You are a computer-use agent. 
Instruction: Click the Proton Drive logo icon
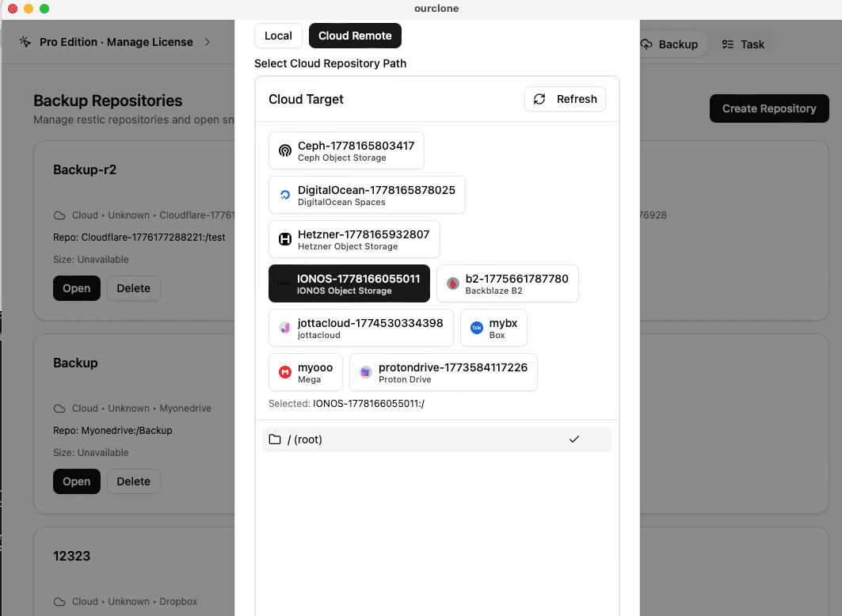click(x=366, y=372)
